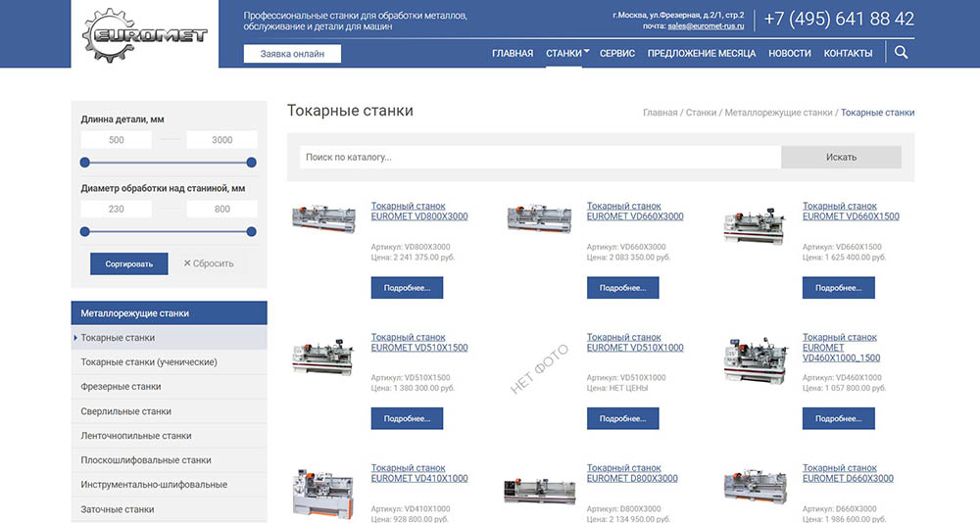Click minimum part length field 500
Image resolution: width=980 pixels, height=523 pixels.
(x=117, y=140)
